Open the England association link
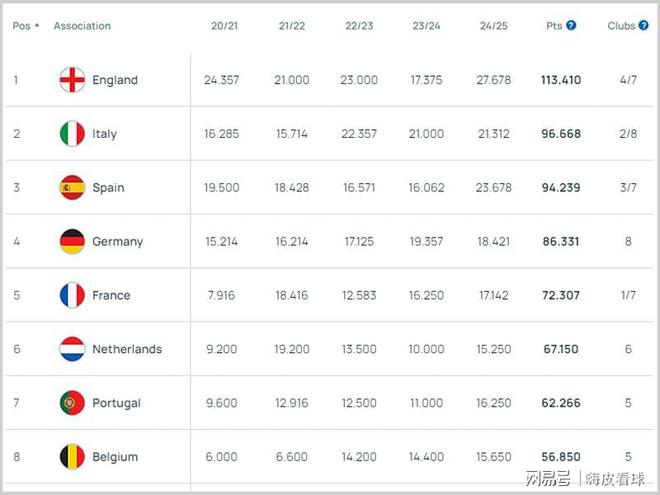 115,80
